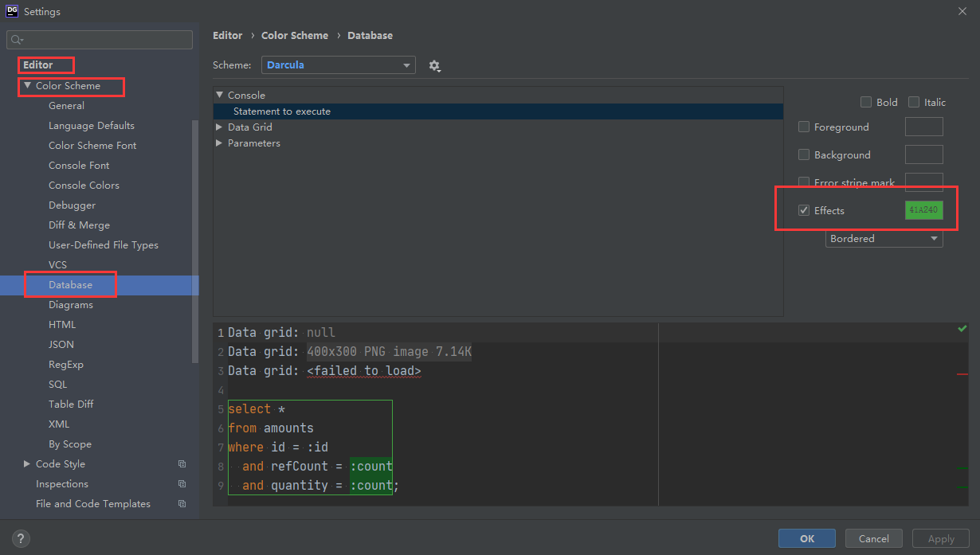Click the green checkmark in the preview pane
The width and height of the screenshot is (980, 555).
pyautogui.click(x=961, y=327)
